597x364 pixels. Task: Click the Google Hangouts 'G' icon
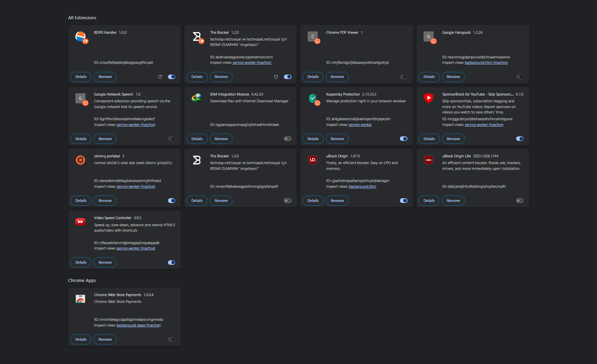tap(429, 36)
